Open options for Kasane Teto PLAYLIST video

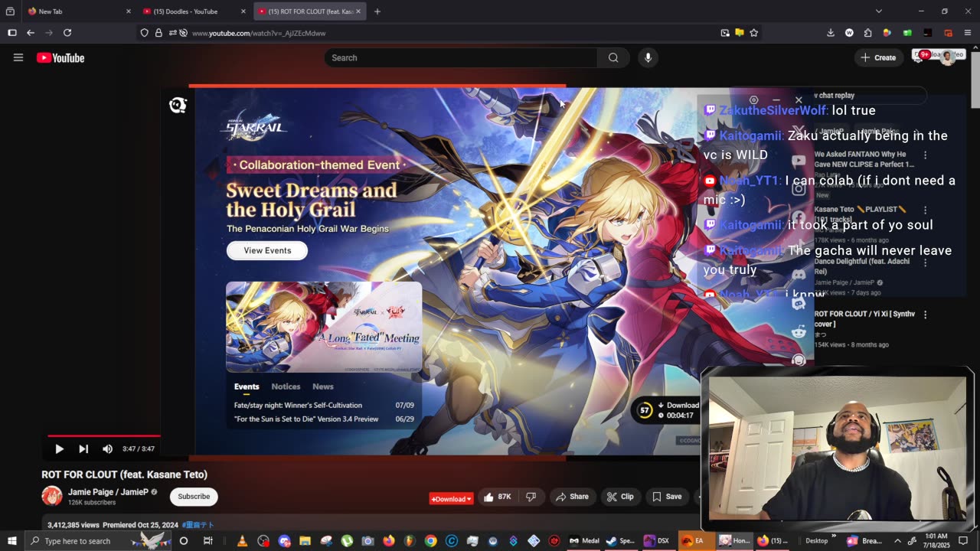[x=925, y=210]
